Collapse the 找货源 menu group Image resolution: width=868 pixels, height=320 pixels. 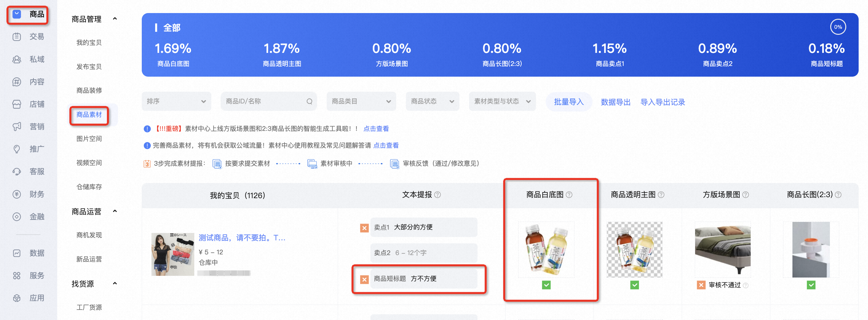pyautogui.click(x=115, y=284)
